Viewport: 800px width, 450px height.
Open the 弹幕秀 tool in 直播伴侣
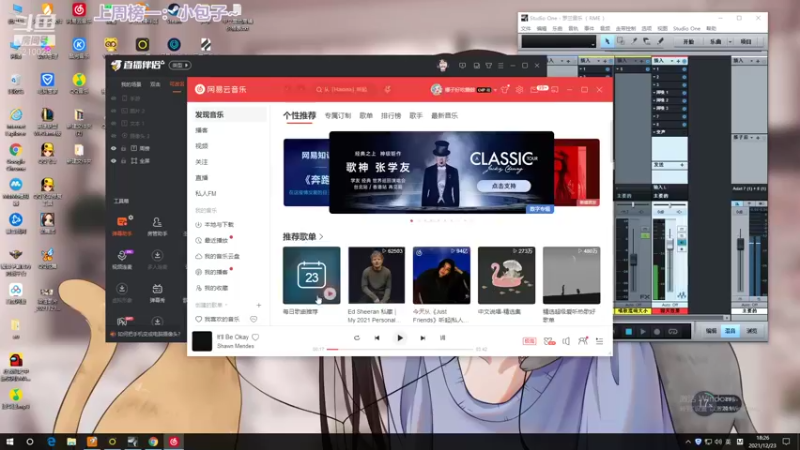(157, 293)
